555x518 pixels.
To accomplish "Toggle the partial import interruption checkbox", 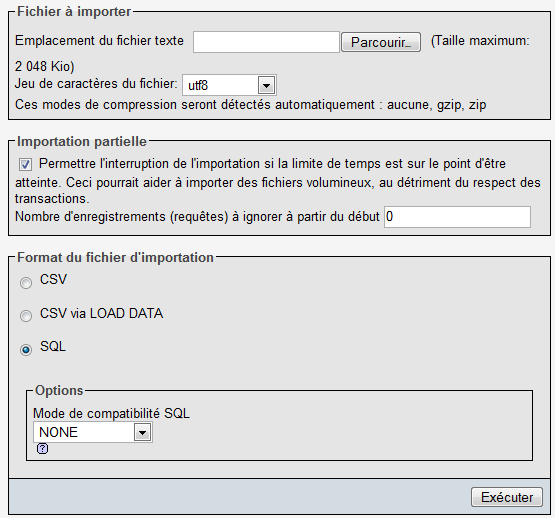I will tap(25, 164).
